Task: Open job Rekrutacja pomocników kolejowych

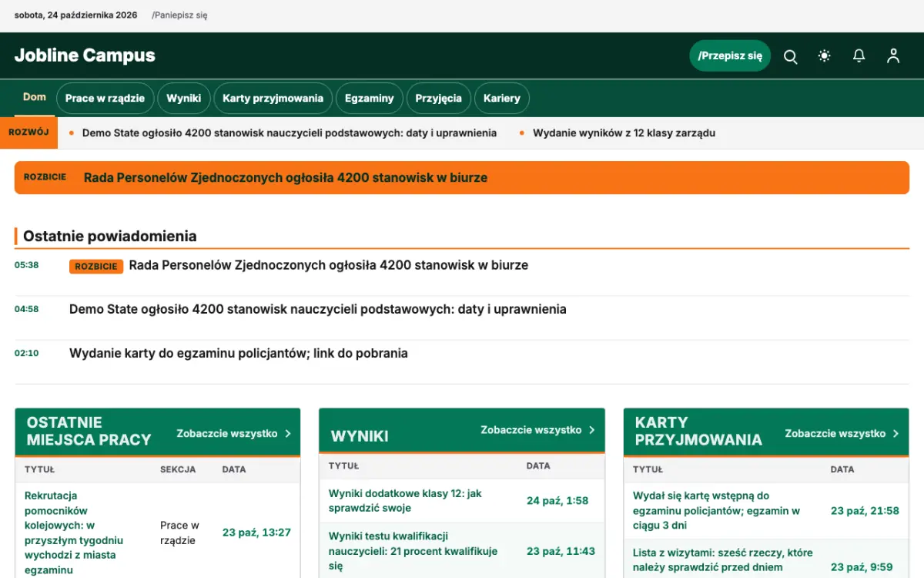Action: (x=74, y=533)
